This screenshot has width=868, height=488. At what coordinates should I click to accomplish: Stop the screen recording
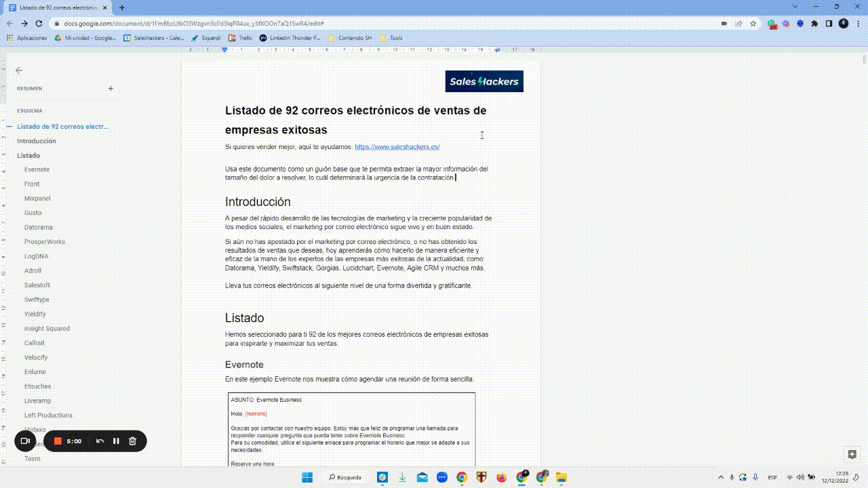pyautogui.click(x=58, y=441)
